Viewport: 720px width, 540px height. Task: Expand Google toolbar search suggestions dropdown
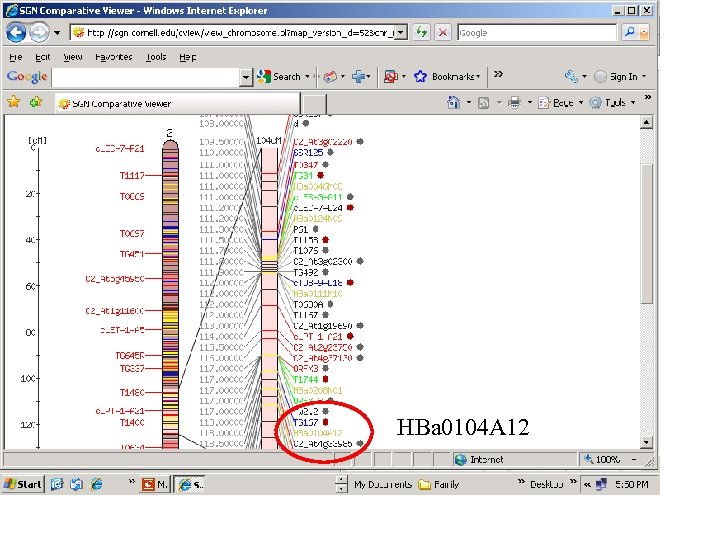[246, 77]
